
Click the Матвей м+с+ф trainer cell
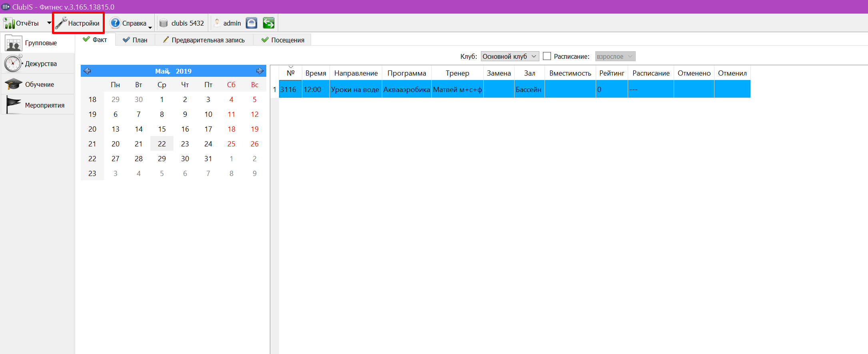point(457,89)
